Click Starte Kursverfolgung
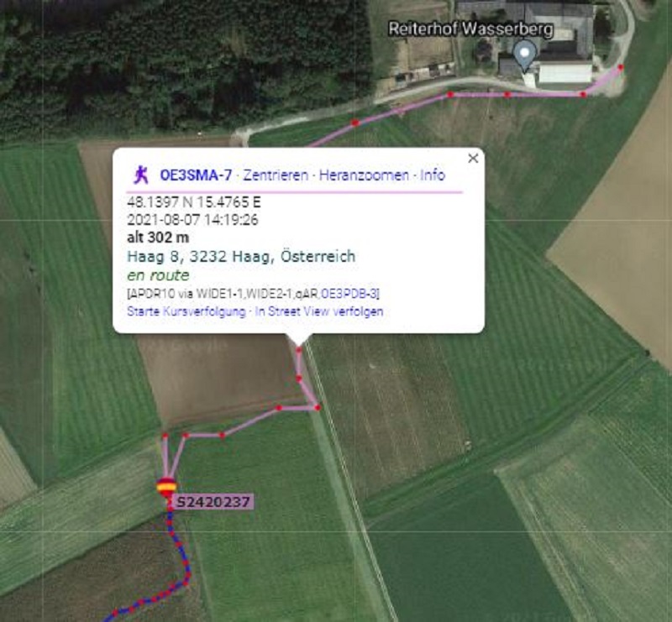The height and width of the screenshot is (622, 672). 186,311
